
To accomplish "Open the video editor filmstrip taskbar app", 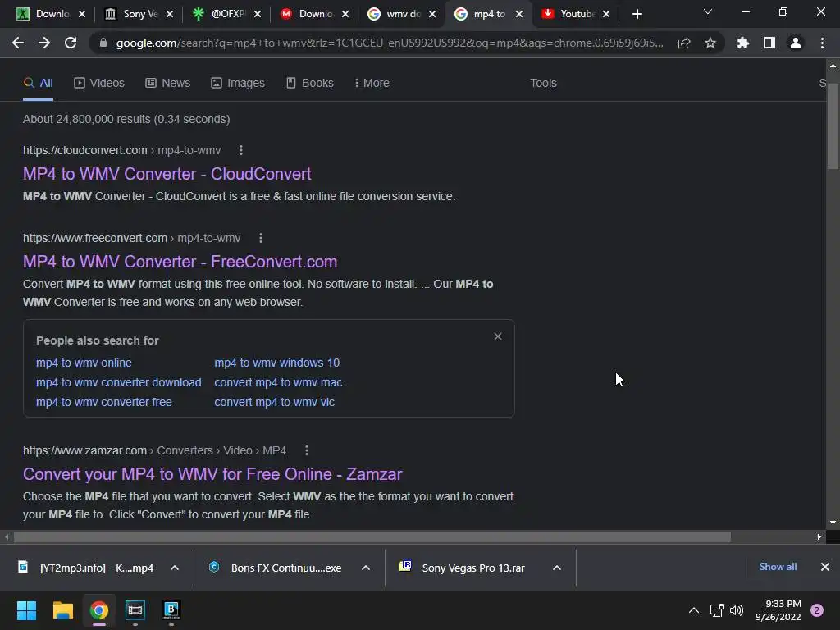I will [135, 610].
